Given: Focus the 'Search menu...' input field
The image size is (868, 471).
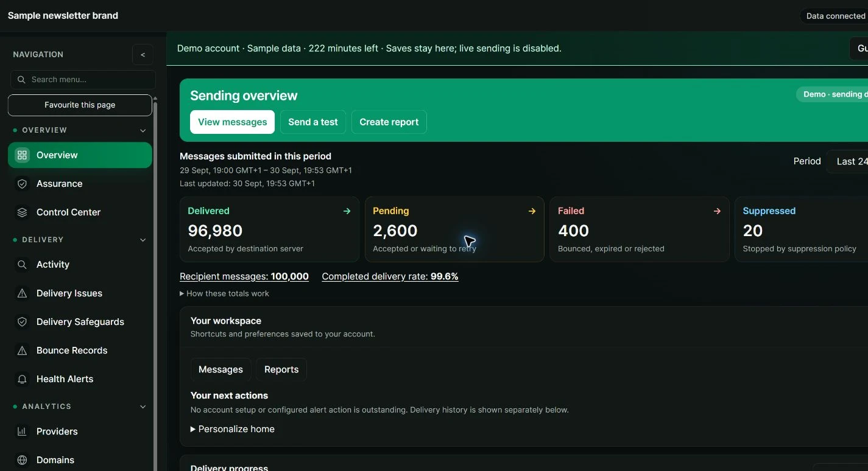Looking at the screenshot, I should click(83, 80).
